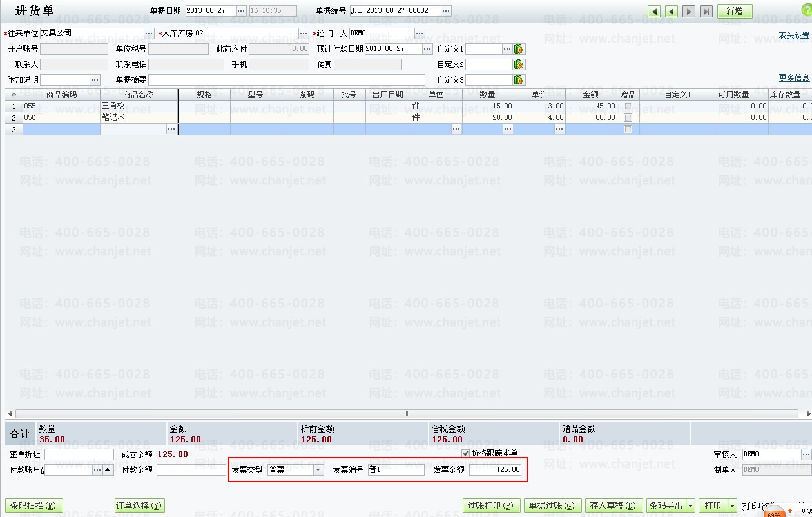Tick the 赠品 checkbox for 笔记本 row

tap(628, 117)
